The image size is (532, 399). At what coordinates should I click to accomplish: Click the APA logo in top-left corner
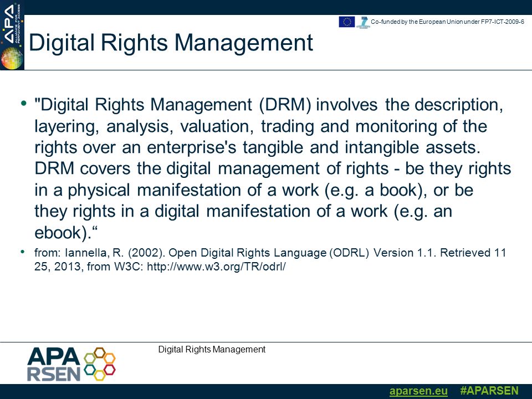(12, 35)
